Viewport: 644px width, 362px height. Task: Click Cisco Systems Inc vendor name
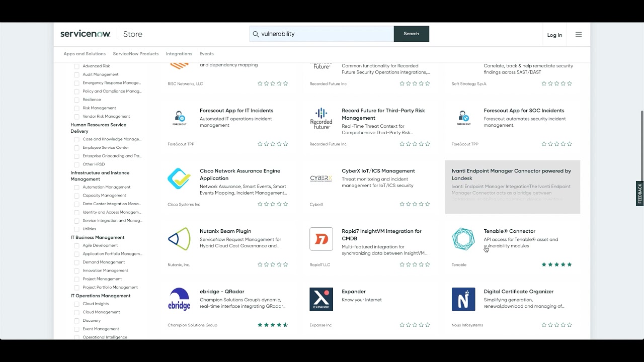coord(184,205)
